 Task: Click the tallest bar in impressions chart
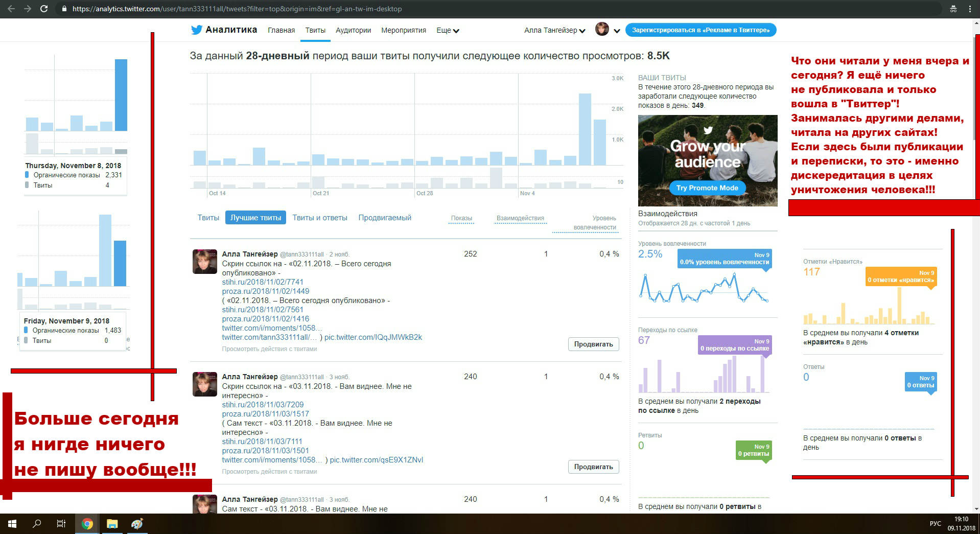point(585,129)
